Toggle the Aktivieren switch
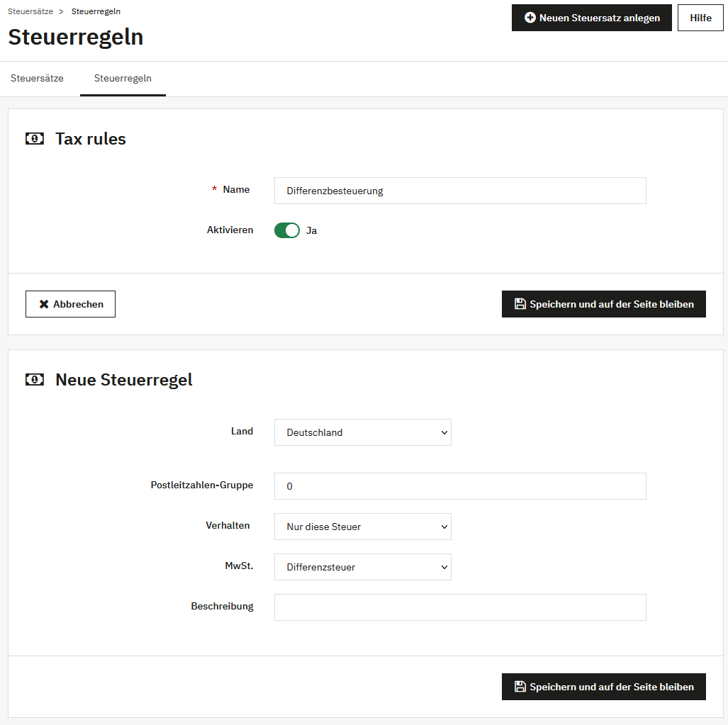 point(287,230)
